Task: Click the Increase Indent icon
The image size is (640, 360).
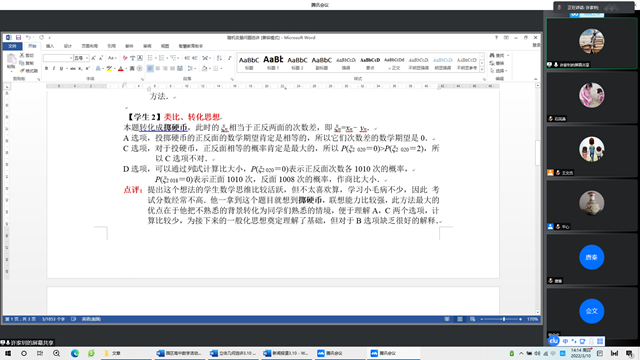Action: click(195, 58)
